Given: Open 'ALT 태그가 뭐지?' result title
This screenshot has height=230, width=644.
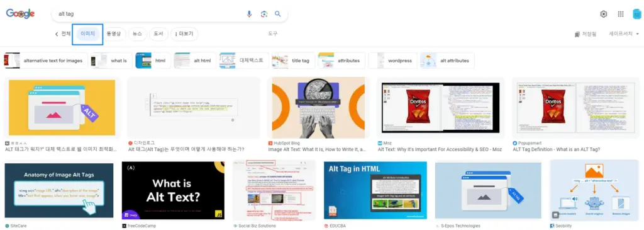Looking at the screenshot, I should [x=61, y=149].
